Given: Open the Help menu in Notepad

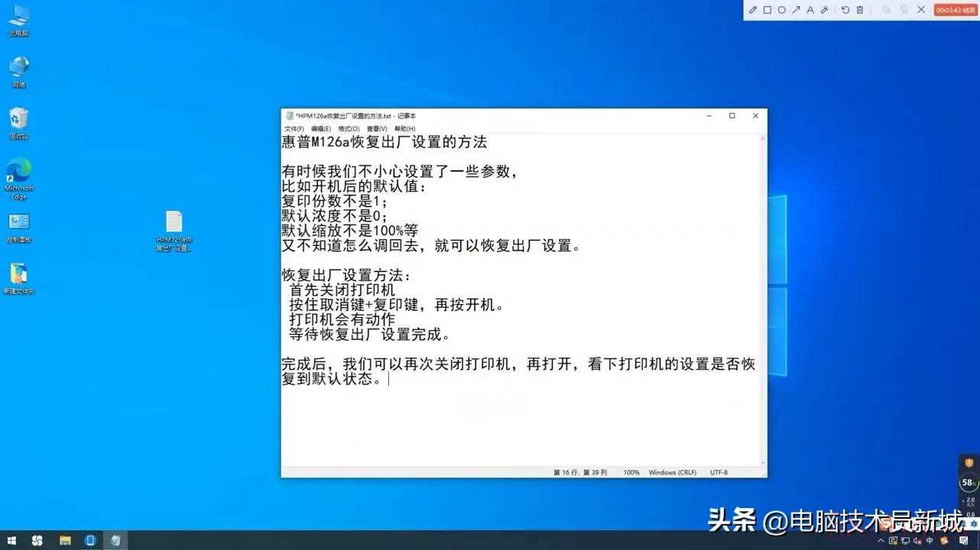Looking at the screenshot, I should pyautogui.click(x=405, y=129).
